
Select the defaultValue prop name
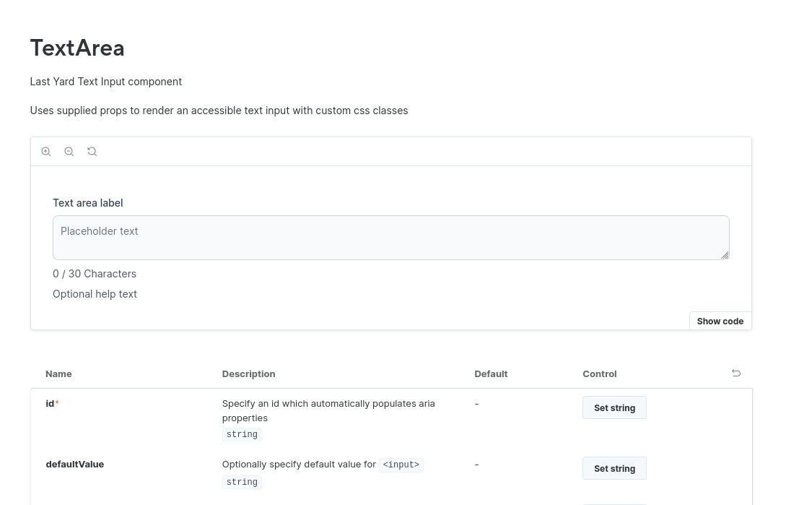[74, 464]
